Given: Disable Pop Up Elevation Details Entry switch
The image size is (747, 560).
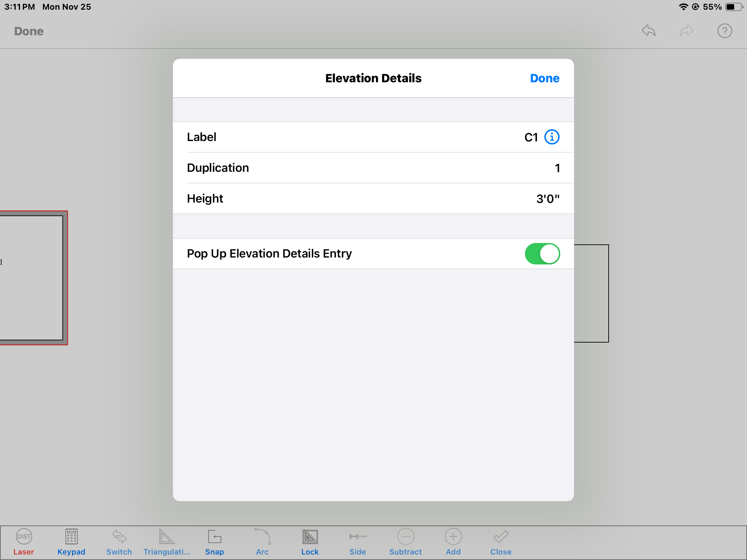Looking at the screenshot, I should tap(542, 254).
